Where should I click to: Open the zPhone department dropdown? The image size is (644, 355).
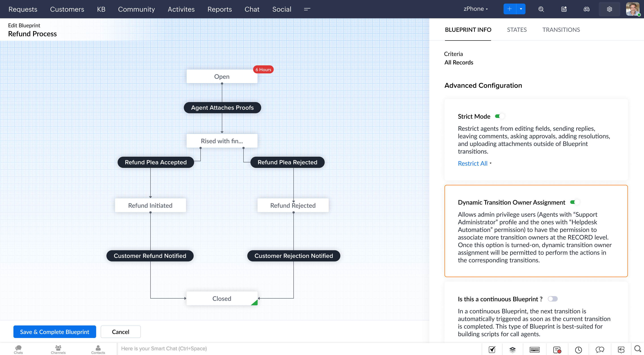coord(475,9)
